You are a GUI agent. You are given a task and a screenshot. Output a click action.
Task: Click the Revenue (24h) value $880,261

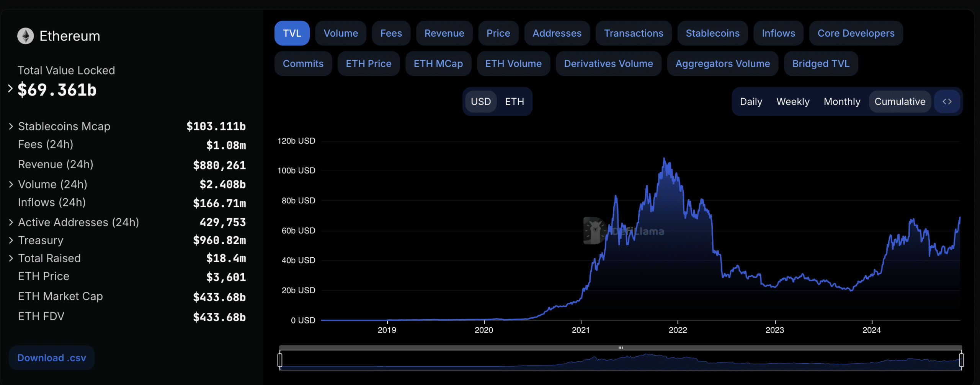[220, 165]
